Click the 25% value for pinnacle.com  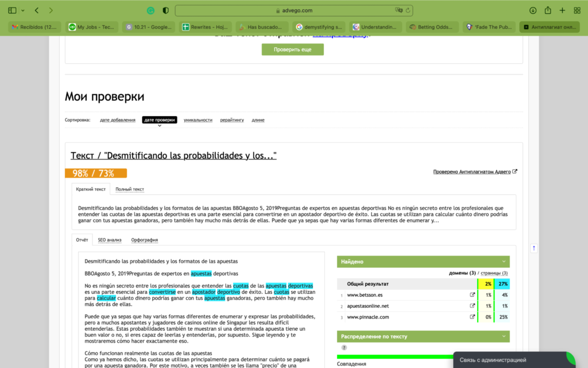pyautogui.click(x=502, y=317)
